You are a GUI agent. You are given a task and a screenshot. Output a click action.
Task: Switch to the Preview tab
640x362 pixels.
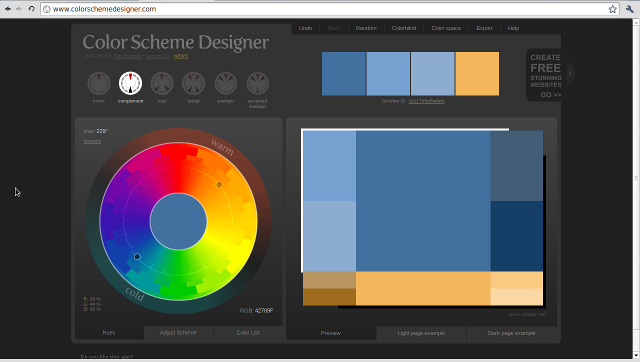[x=331, y=333]
